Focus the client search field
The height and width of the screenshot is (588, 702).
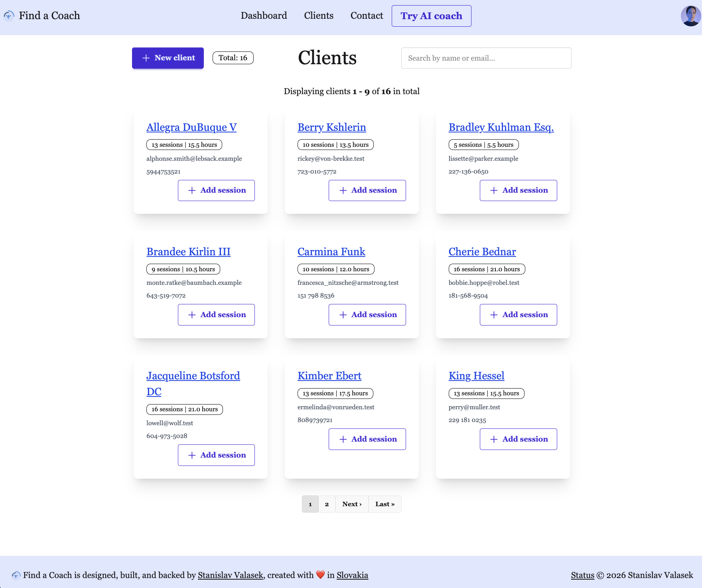pos(486,58)
